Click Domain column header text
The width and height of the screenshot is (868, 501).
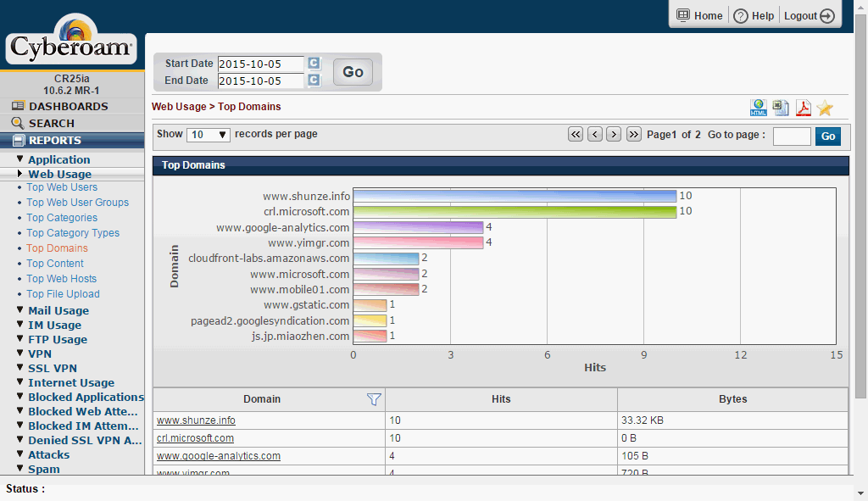coord(262,399)
